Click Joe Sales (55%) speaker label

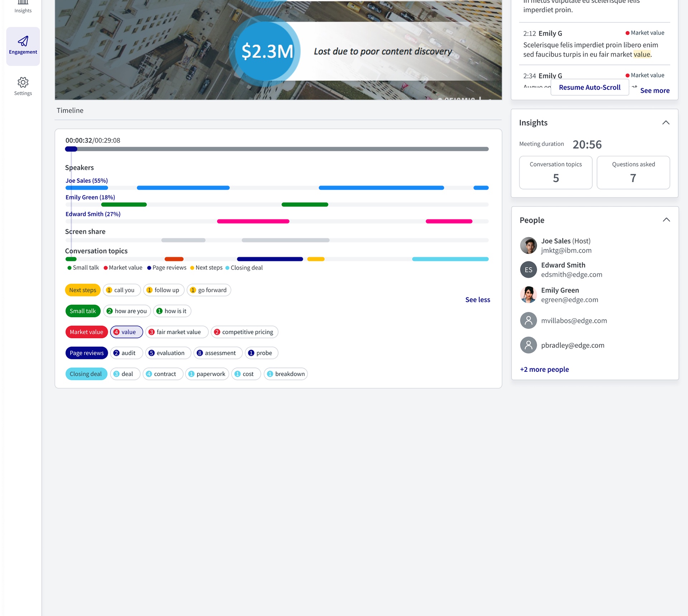[x=87, y=181]
